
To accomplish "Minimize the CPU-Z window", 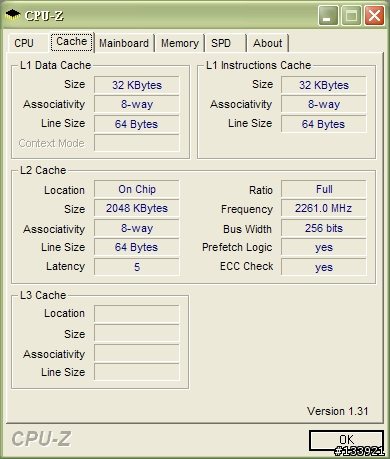I will [328, 16].
